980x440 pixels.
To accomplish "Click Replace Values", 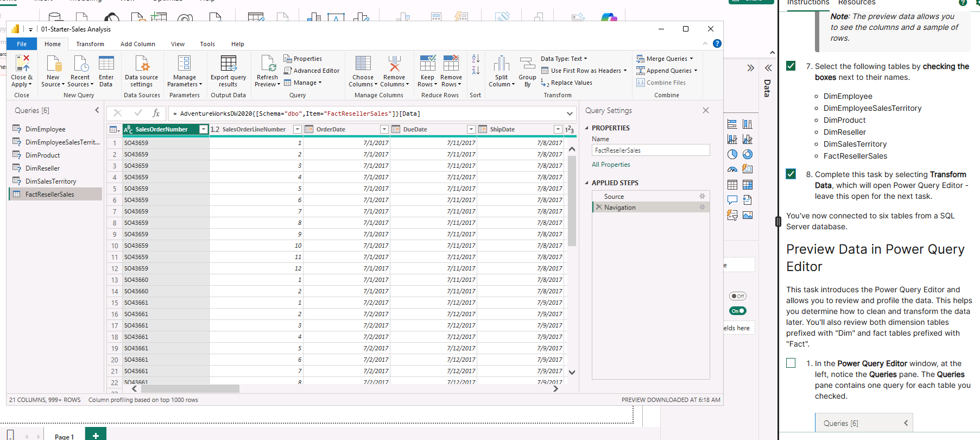I will click(x=566, y=83).
